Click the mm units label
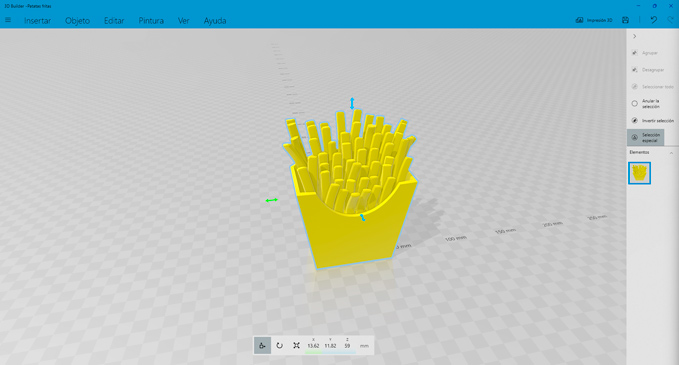679x365 pixels. click(364, 346)
